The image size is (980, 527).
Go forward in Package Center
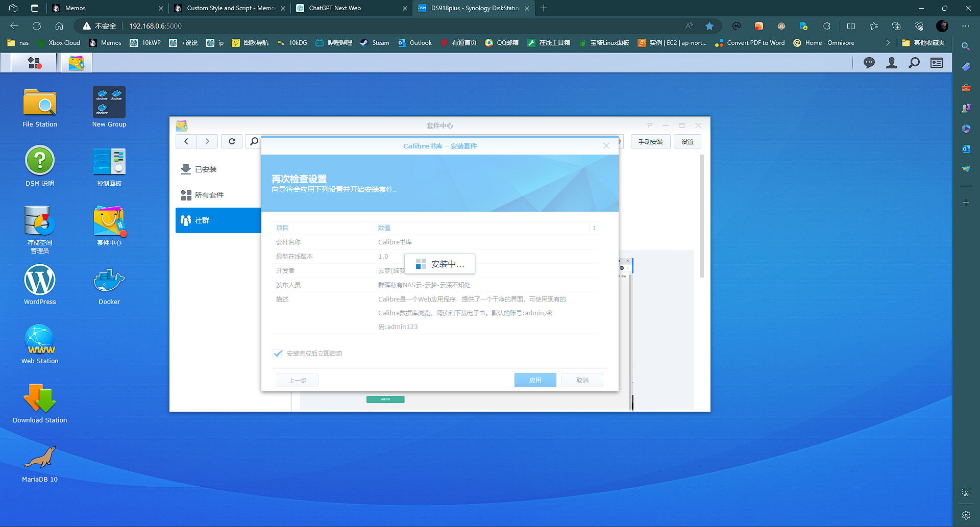pos(207,141)
